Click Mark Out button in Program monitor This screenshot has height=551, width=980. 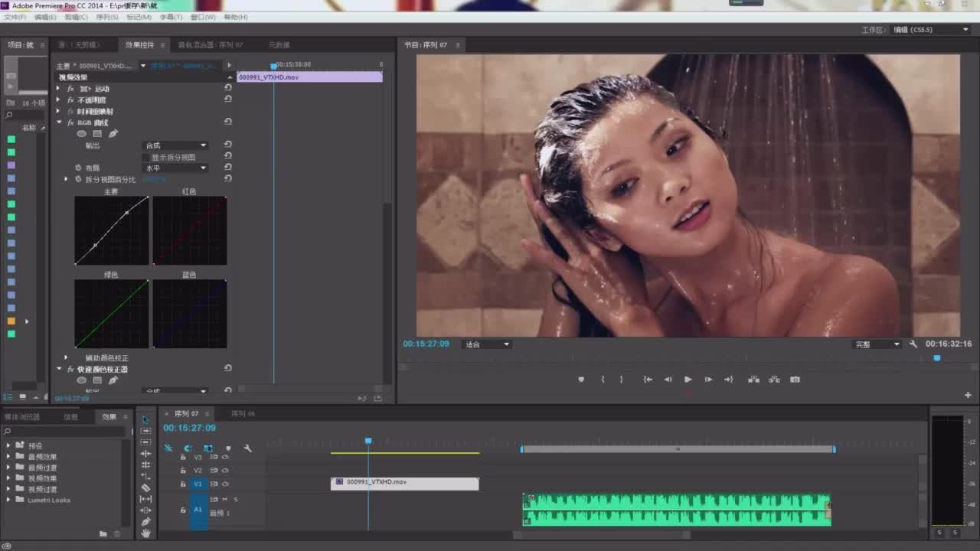coord(621,380)
